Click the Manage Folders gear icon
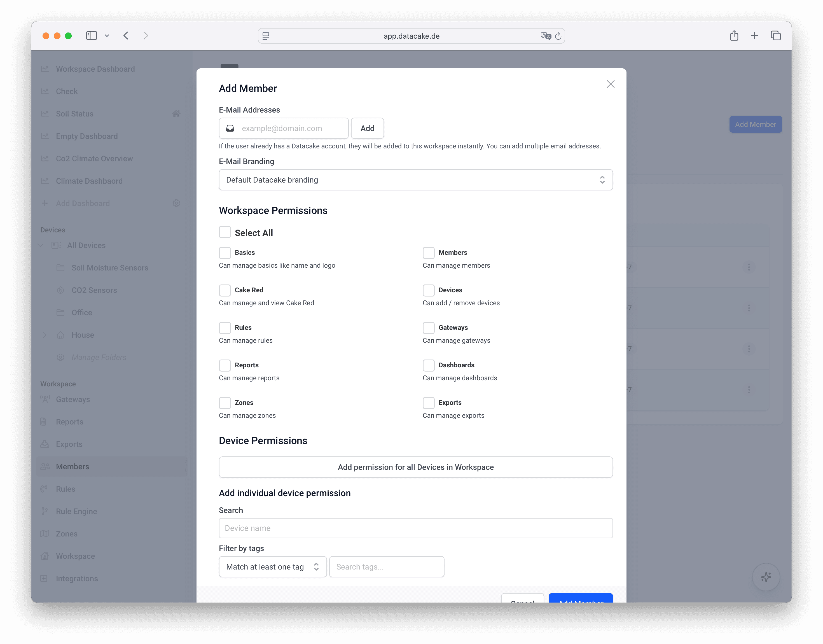 (x=60, y=357)
